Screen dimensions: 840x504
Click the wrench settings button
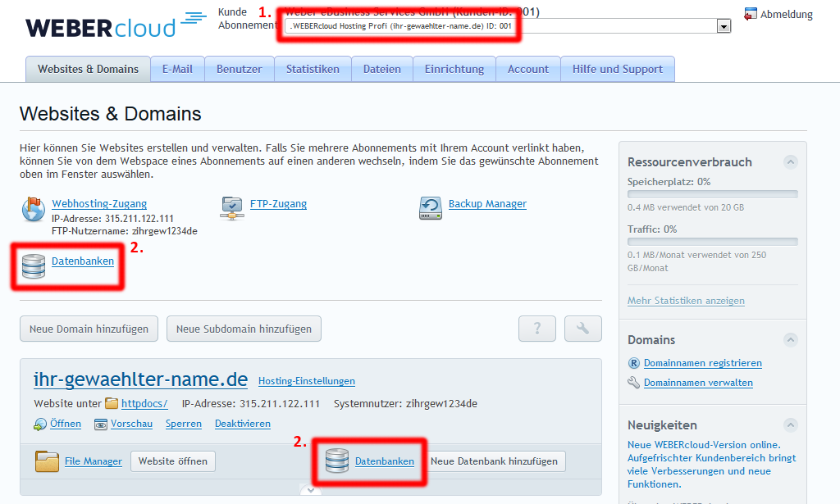pos(583,329)
